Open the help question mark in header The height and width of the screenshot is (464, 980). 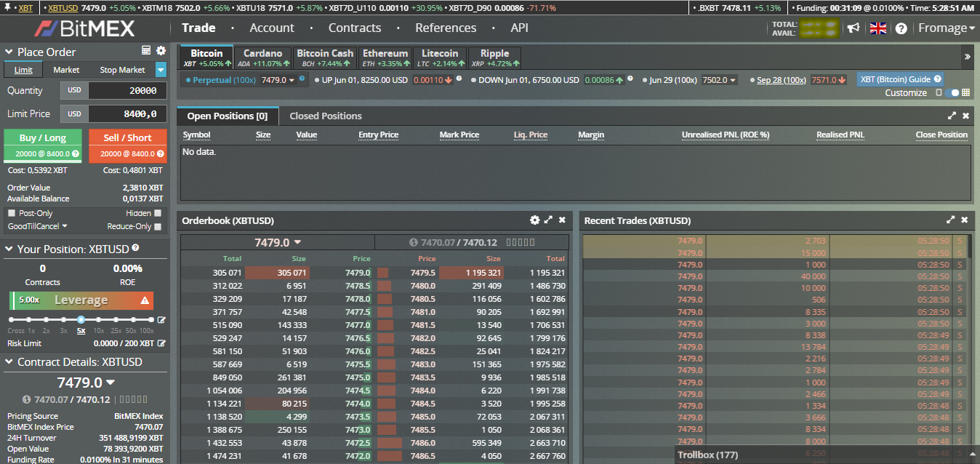click(x=901, y=28)
